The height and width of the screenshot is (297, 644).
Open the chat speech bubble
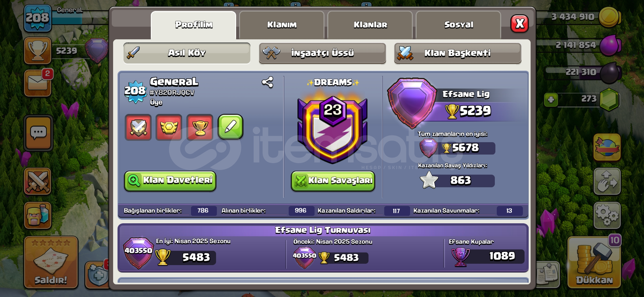[38, 133]
